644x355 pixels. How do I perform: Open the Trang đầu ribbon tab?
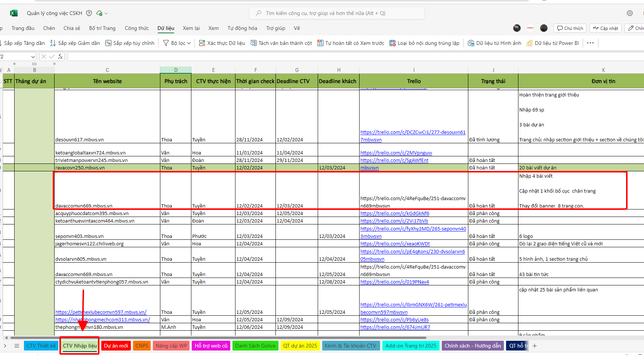click(x=23, y=28)
